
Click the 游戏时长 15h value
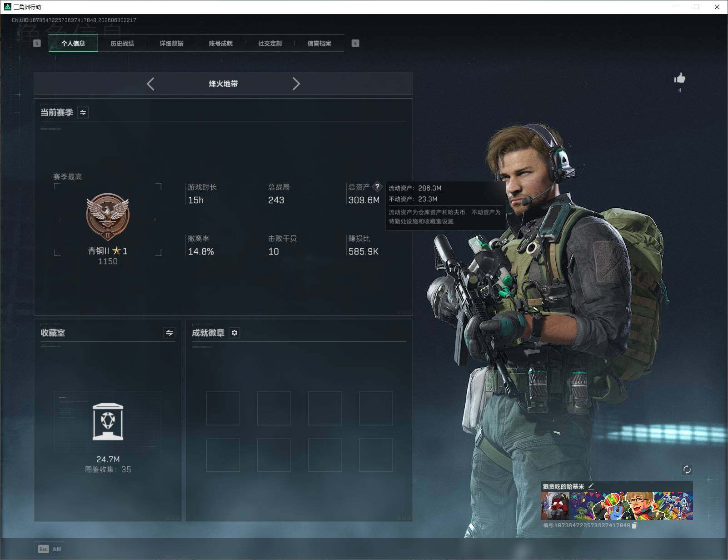[196, 200]
